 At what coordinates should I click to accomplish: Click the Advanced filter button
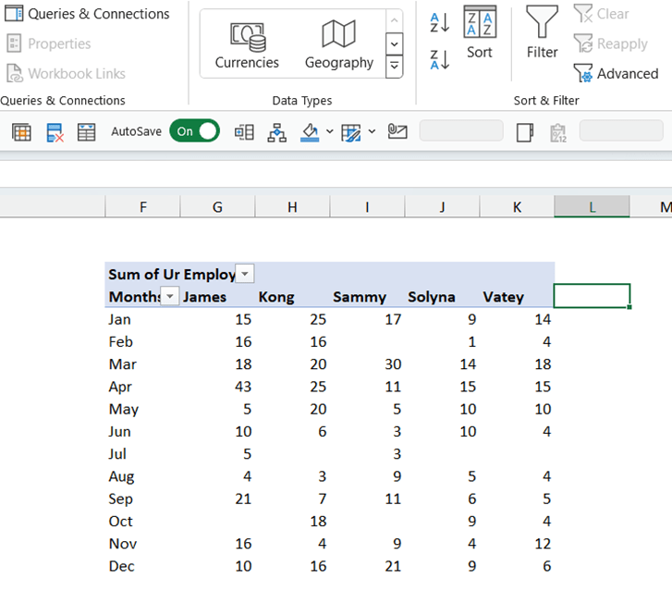616,74
